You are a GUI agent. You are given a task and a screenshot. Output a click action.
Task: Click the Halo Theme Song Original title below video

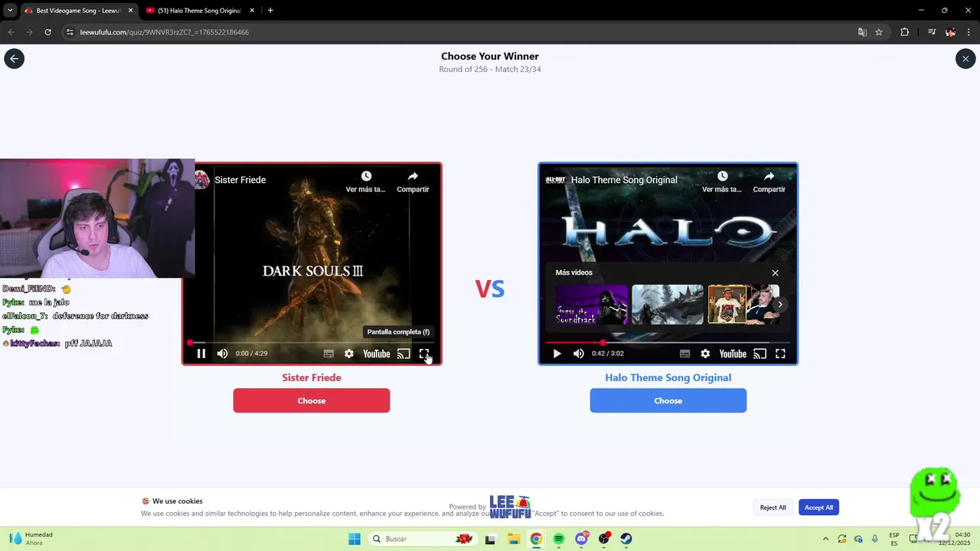[668, 377]
